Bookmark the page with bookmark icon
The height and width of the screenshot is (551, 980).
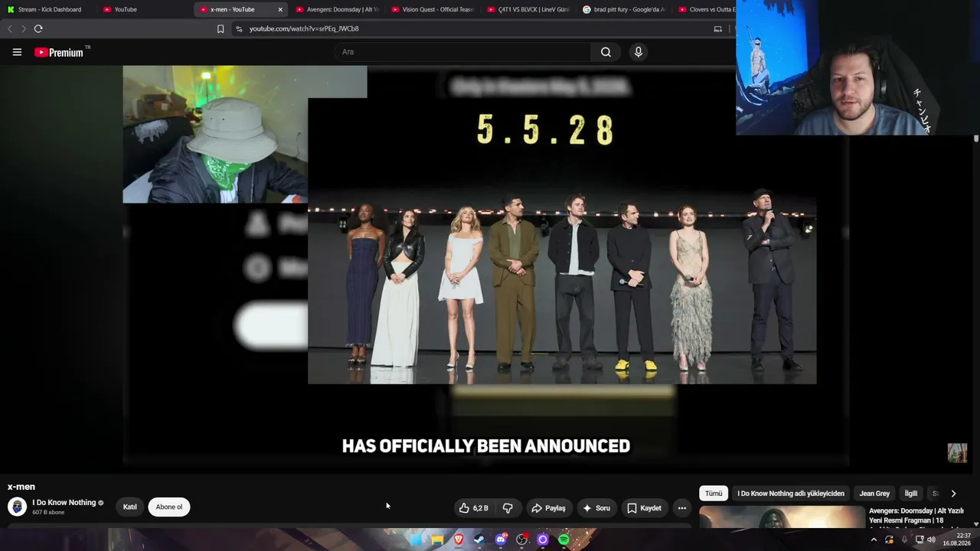point(220,28)
